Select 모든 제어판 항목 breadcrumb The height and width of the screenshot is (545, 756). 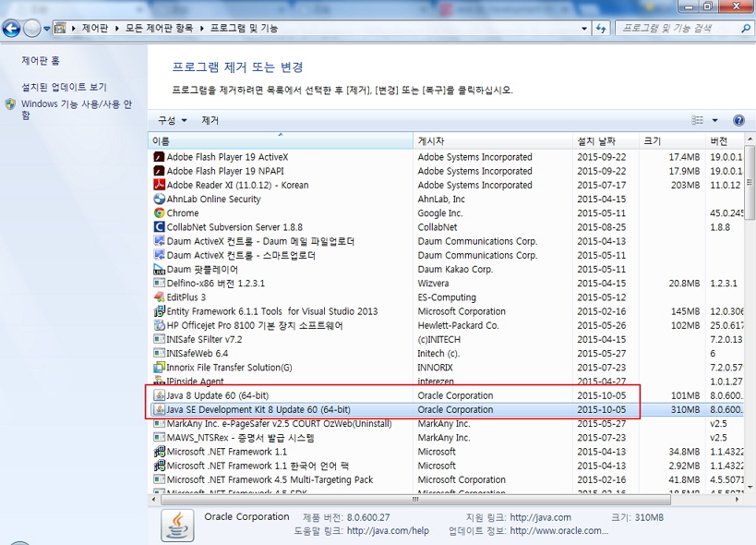point(159,28)
